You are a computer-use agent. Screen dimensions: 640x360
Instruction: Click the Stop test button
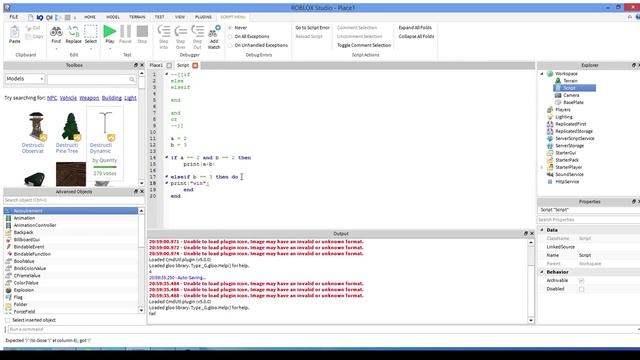(142, 31)
